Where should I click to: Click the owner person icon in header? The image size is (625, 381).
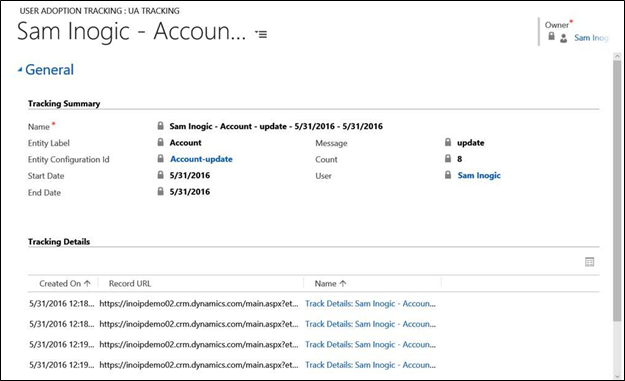pos(563,38)
